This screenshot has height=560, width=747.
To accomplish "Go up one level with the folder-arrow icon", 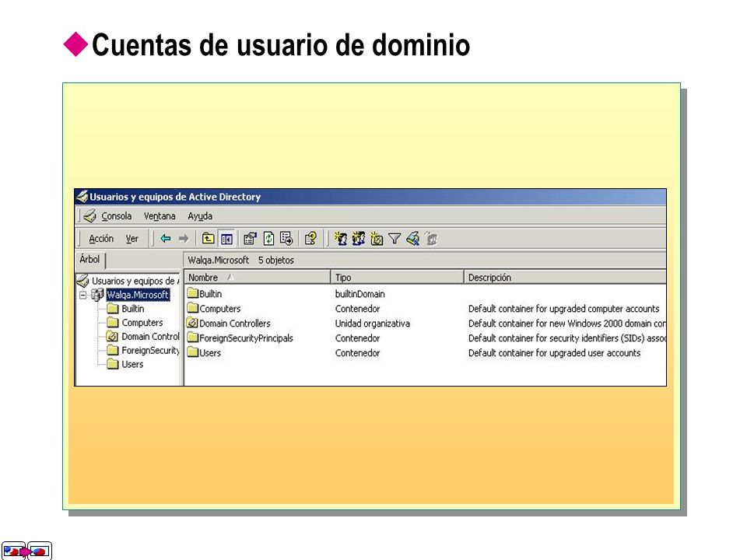I will click(x=209, y=239).
